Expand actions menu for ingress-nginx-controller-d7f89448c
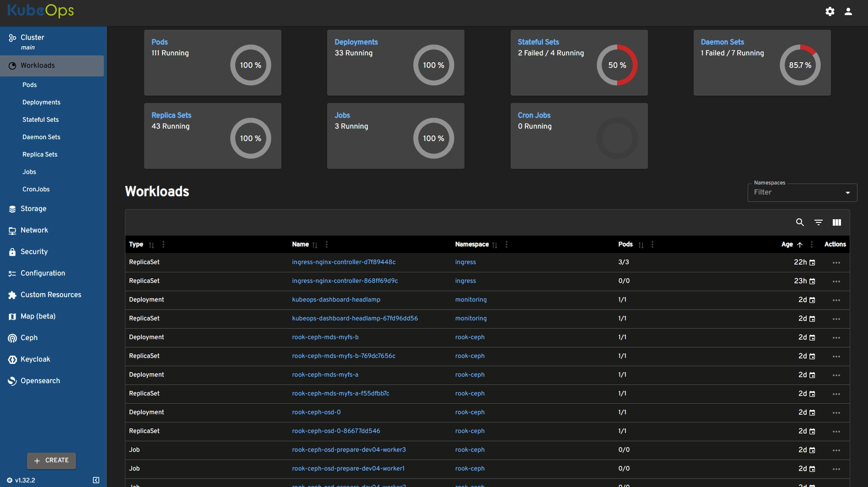This screenshot has height=487, width=868. (836, 262)
